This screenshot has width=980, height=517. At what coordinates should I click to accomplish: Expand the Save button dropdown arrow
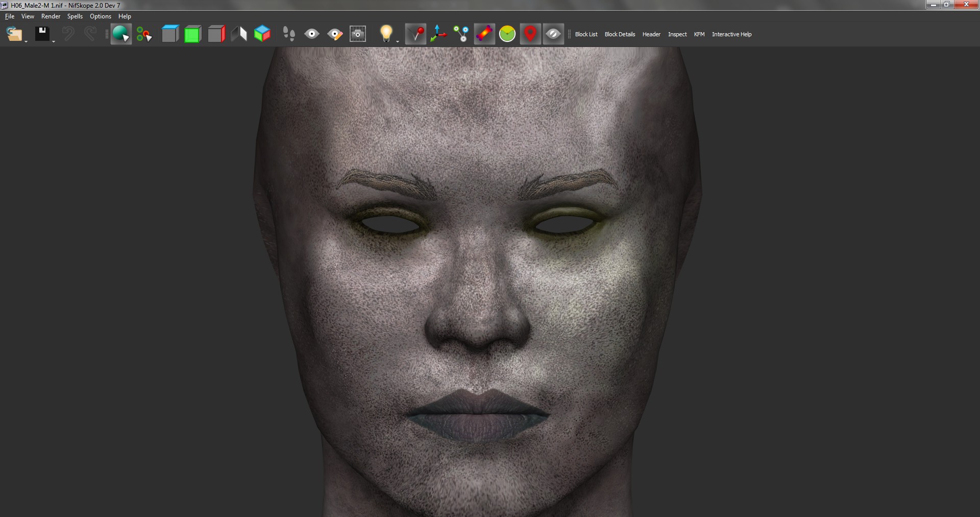tap(54, 41)
